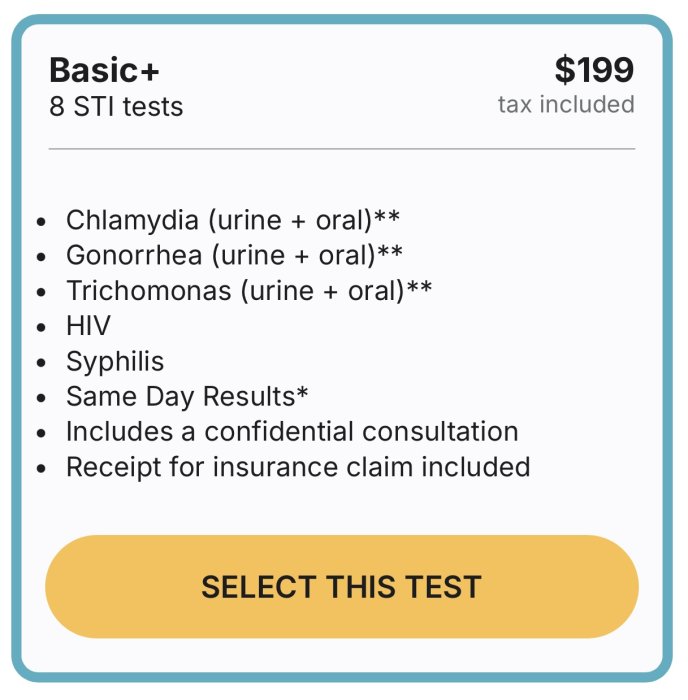The height and width of the screenshot is (700, 688).
Task: Click the Same Day Results text
Action: [x=180, y=396]
